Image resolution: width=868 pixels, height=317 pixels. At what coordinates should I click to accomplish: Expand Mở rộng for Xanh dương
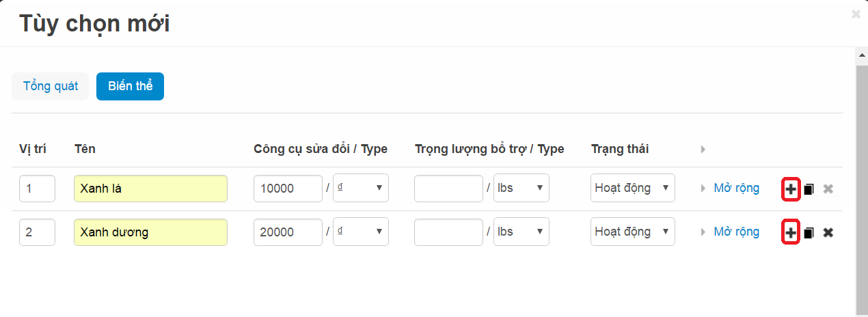[736, 232]
